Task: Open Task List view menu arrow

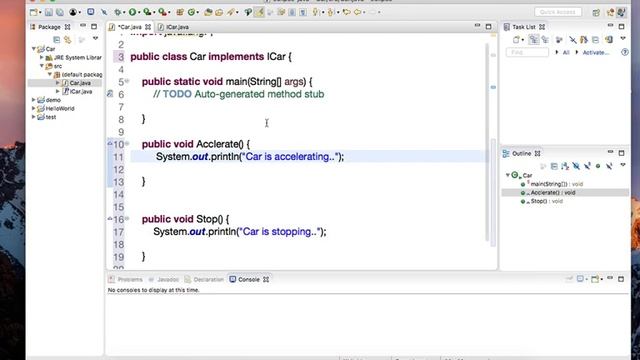Action: tap(623, 39)
